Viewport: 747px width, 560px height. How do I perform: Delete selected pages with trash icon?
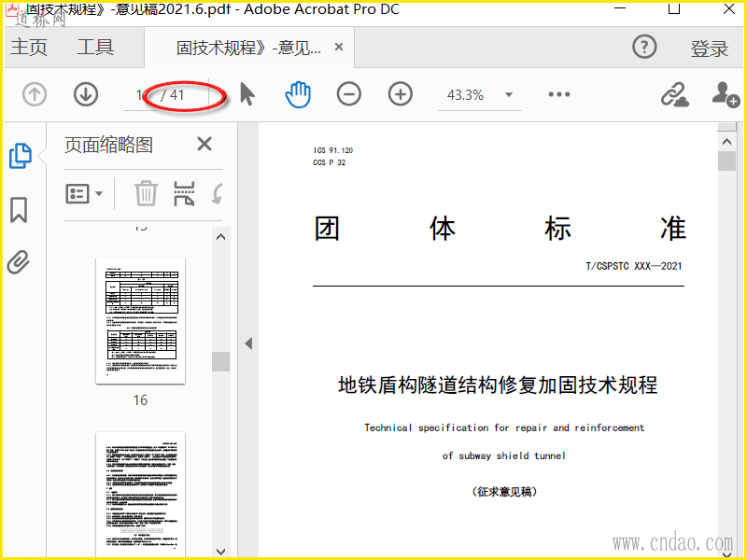pyautogui.click(x=146, y=193)
